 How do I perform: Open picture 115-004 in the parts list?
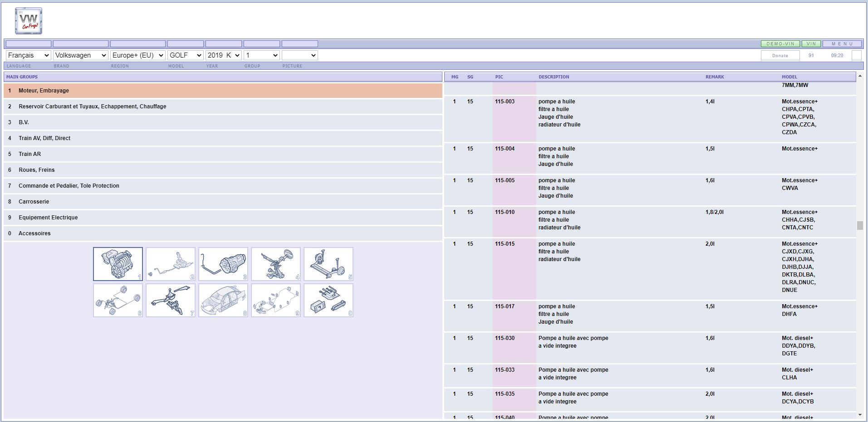pos(505,149)
